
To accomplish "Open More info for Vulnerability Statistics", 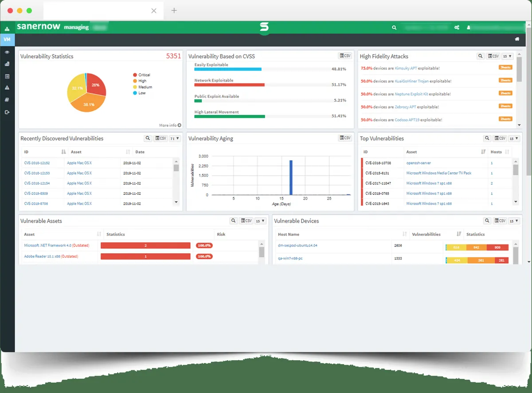I will [x=170, y=125].
